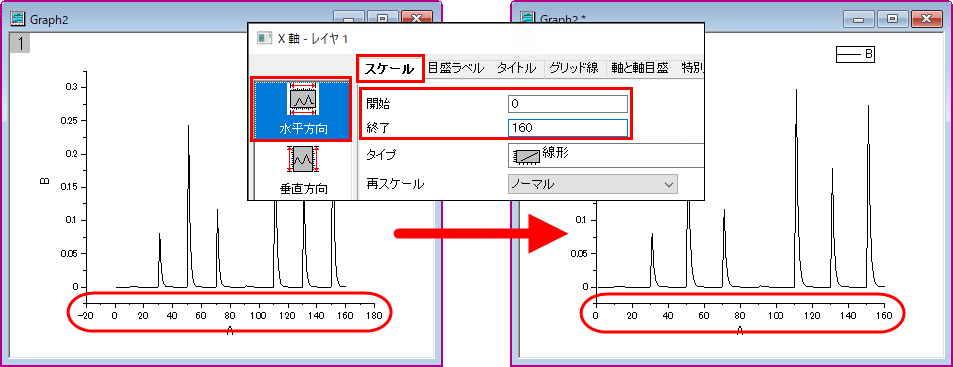This screenshot has height=367, width=953.
Task: Click the X軸 dialog title icon
Action: 265,38
